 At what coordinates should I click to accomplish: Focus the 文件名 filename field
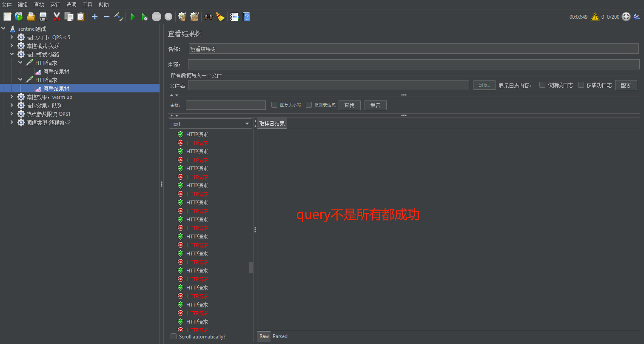point(328,85)
